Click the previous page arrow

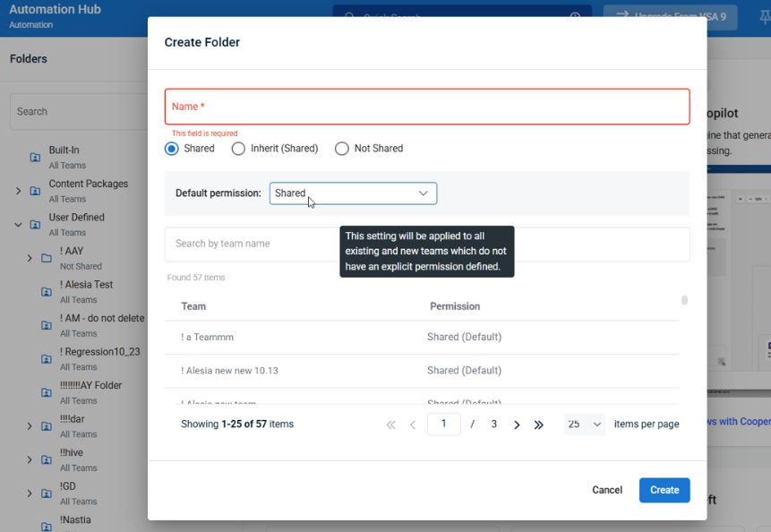413,425
